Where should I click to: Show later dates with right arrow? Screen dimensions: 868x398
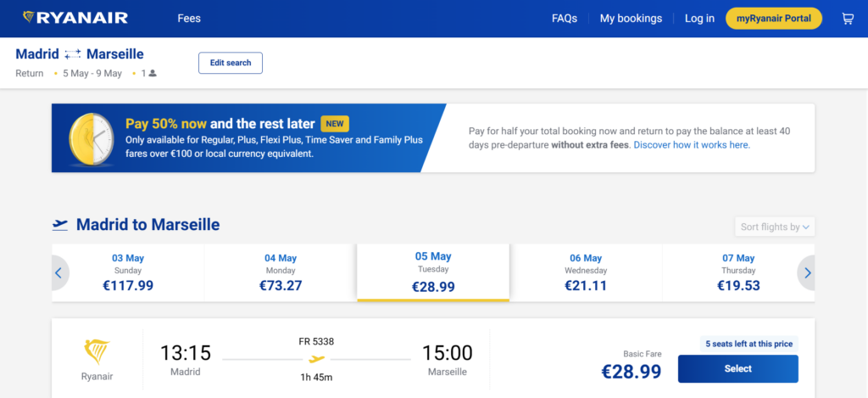[x=807, y=273]
